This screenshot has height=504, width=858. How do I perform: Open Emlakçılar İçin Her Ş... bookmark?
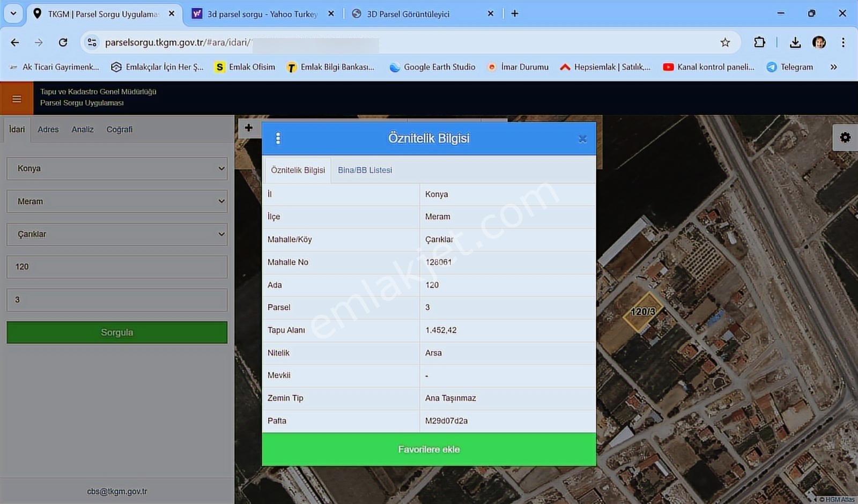pos(157,67)
